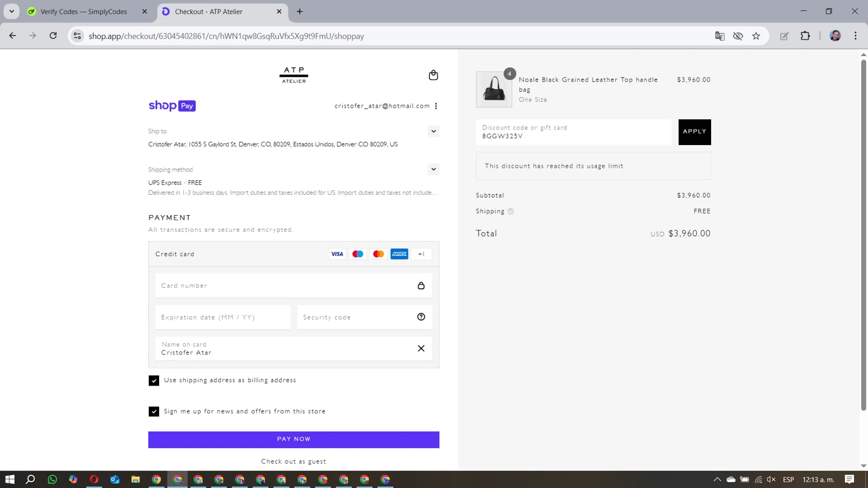This screenshot has width=868, height=488.
Task: Open File Explorer from the taskbar
Action: (x=136, y=479)
